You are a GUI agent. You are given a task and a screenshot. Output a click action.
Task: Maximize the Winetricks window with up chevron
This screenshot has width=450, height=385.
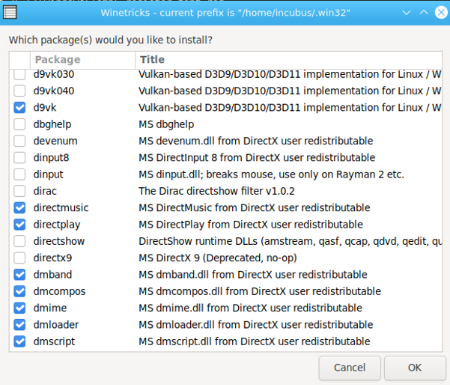[x=424, y=13]
